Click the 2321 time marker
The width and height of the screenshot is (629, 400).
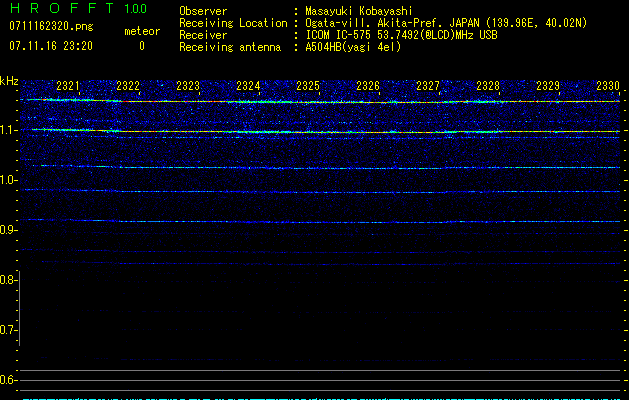(x=68, y=87)
